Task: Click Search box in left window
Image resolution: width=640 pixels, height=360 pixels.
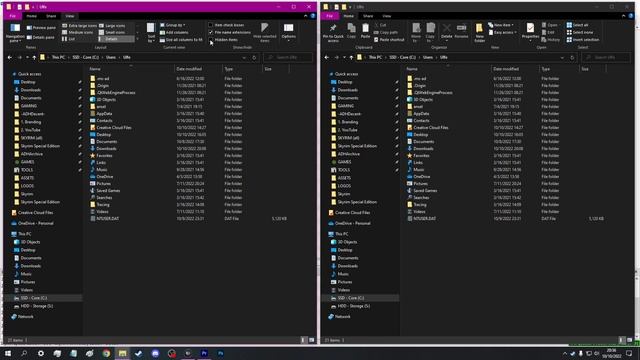Action: click(288, 58)
